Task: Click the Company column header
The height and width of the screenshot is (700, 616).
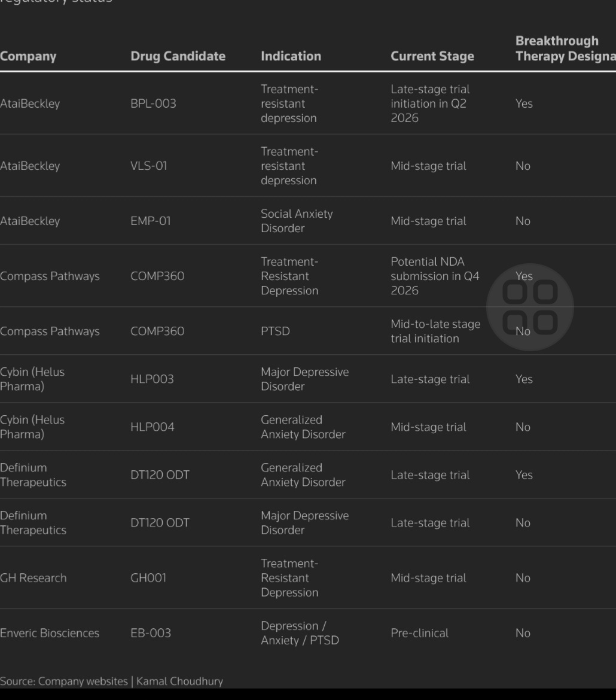Action: [x=28, y=56]
